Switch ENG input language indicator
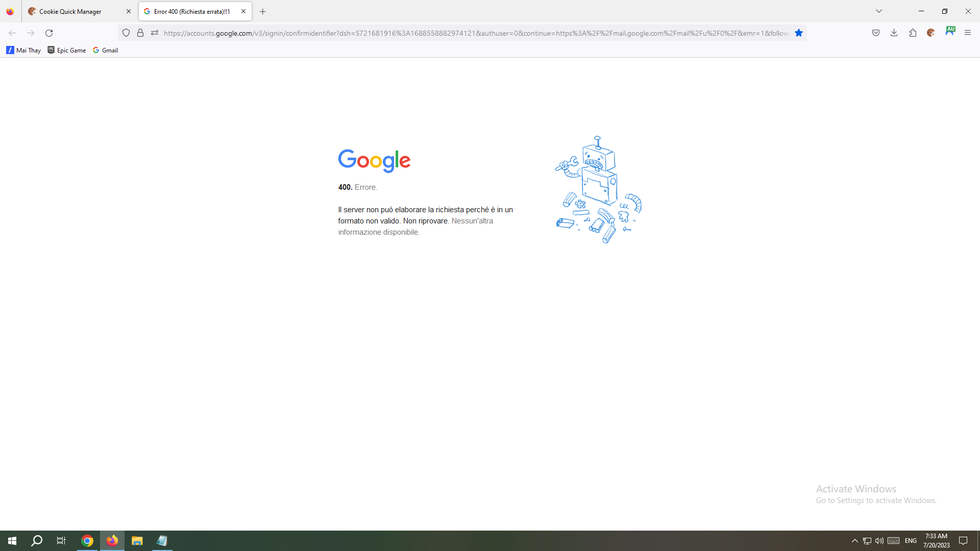 tap(911, 541)
